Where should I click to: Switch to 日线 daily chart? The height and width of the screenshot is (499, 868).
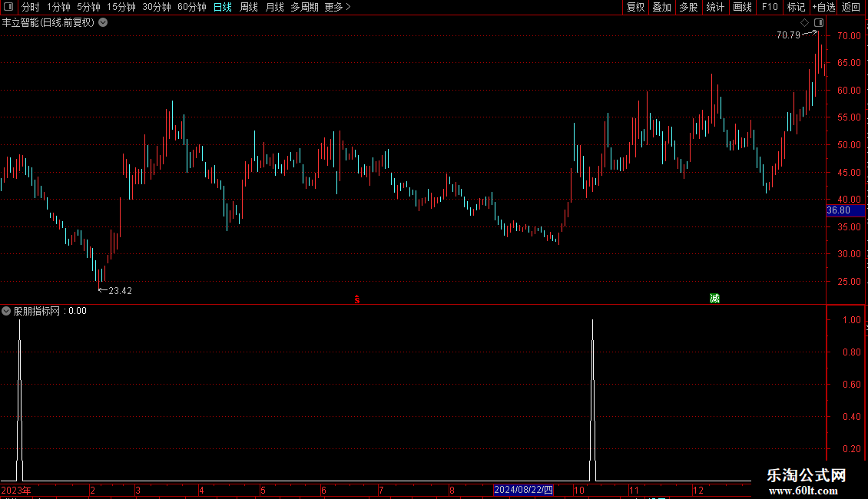223,7
